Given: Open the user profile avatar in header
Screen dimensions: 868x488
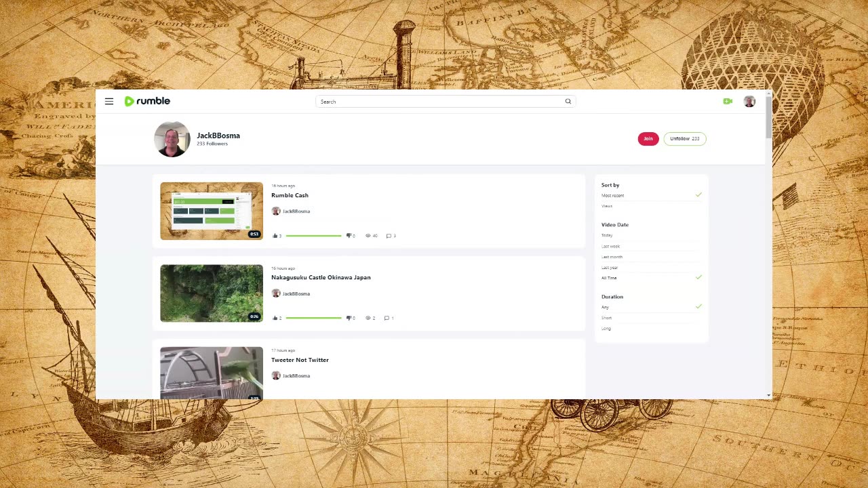Looking at the screenshot, I should pos(749,101).
